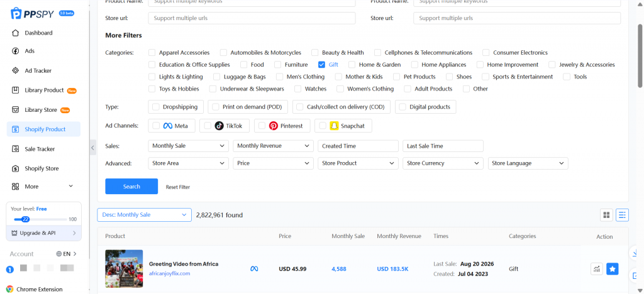
Task: Open sales chart icon for Greeting Video row
Action: coord(596,269)
